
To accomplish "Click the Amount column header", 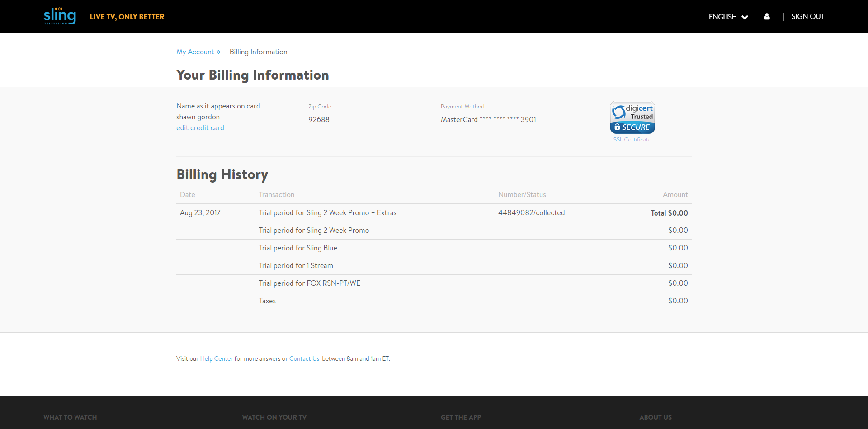I will click(x=675, y=195).
